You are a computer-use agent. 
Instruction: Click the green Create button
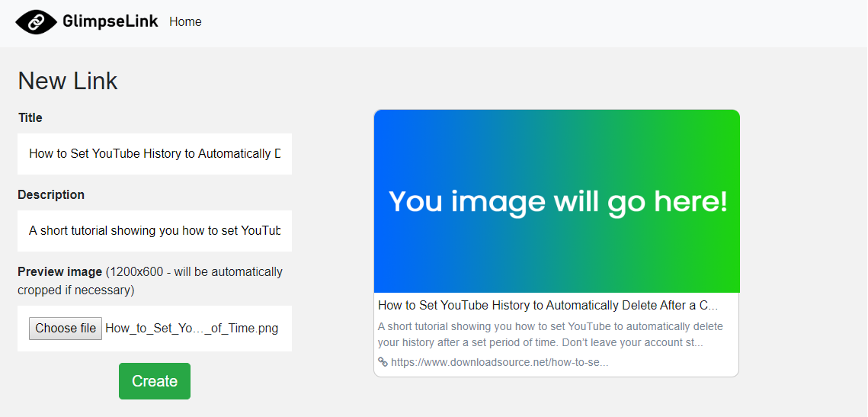tap(155, 381)
